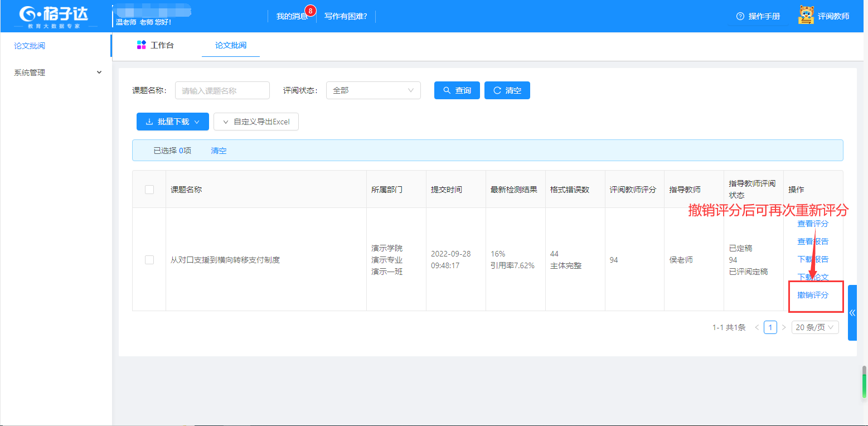Go to next page arrow in pagination

coord(784,327)
